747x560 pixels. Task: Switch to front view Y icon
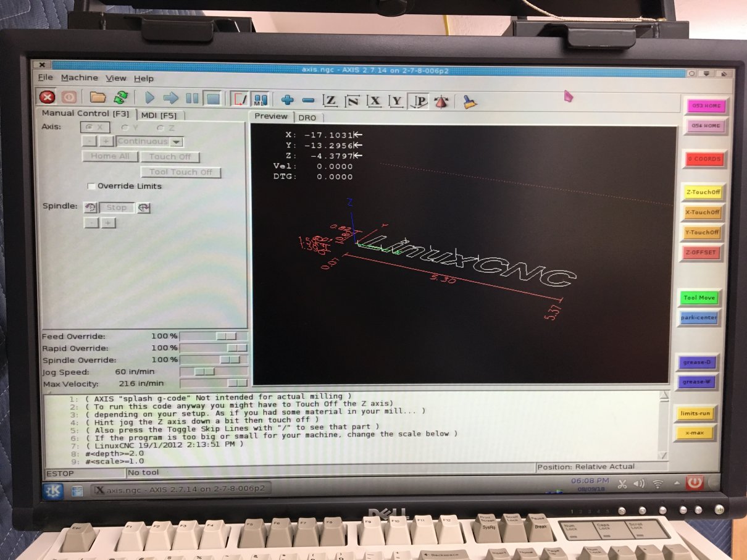click(396, 101)
